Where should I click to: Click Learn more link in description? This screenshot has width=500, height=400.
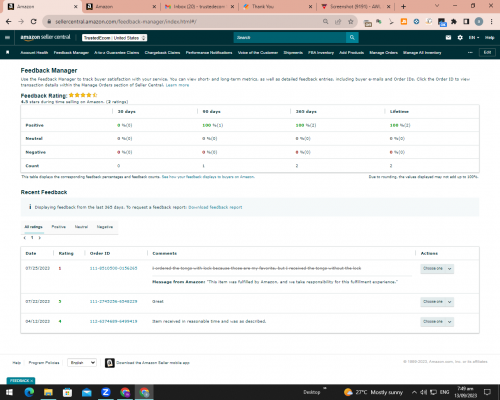tap(177, 85)
